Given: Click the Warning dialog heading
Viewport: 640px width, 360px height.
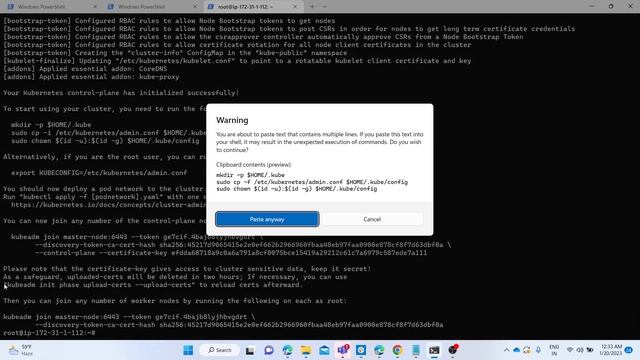Looking at the screenshot, I should coord(232,120).
